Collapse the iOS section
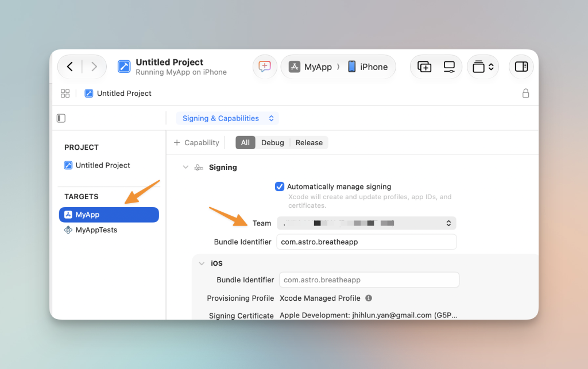 (x=202, y=263)
